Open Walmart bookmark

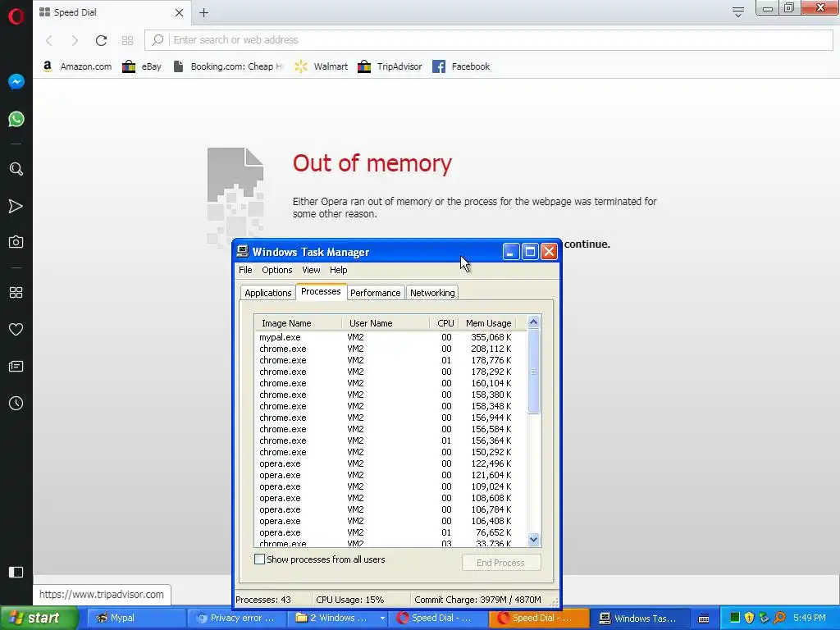coord(321,66)
